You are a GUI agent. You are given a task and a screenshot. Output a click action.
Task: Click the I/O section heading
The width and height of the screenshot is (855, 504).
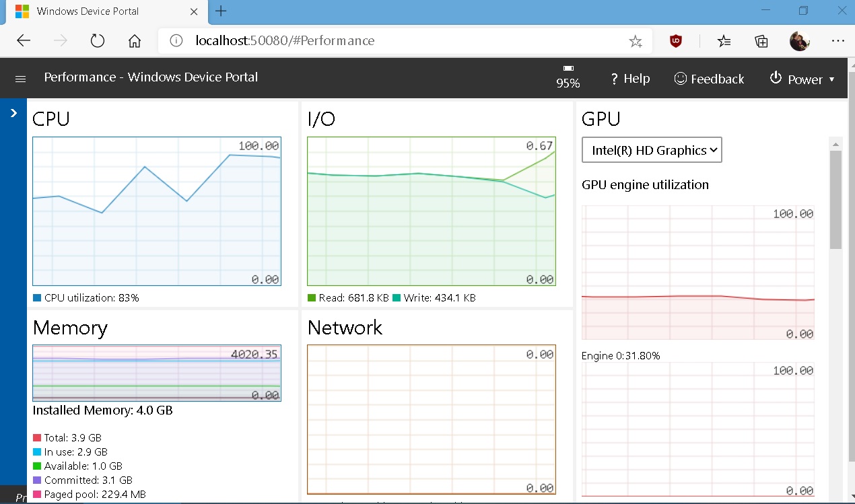[321, 119]
